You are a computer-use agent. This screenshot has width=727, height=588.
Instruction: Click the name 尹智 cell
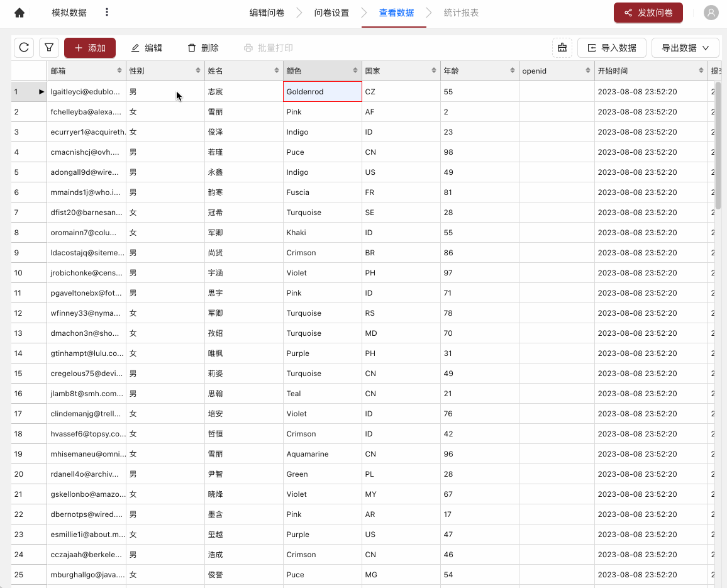click(244, 474)
